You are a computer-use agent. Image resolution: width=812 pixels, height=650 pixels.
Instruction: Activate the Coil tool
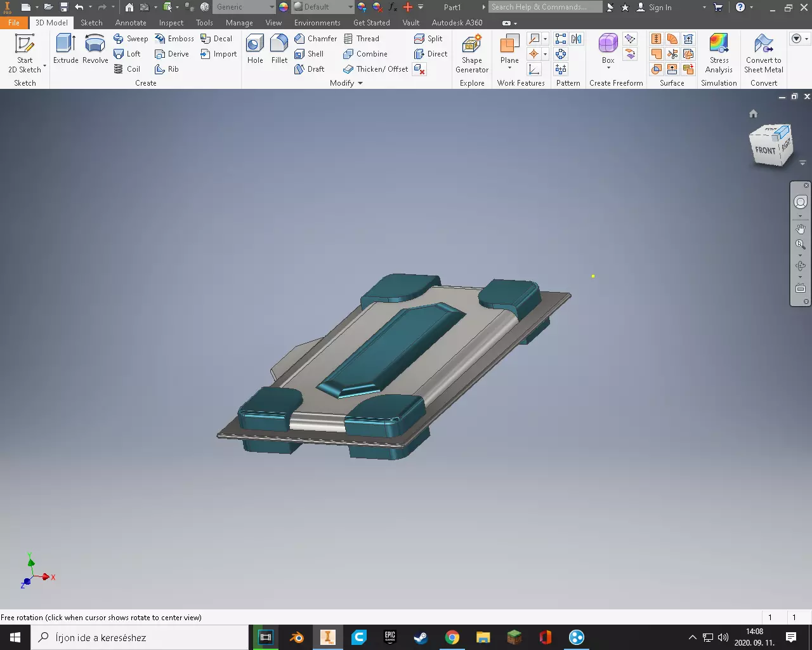[x=127, y=69]
